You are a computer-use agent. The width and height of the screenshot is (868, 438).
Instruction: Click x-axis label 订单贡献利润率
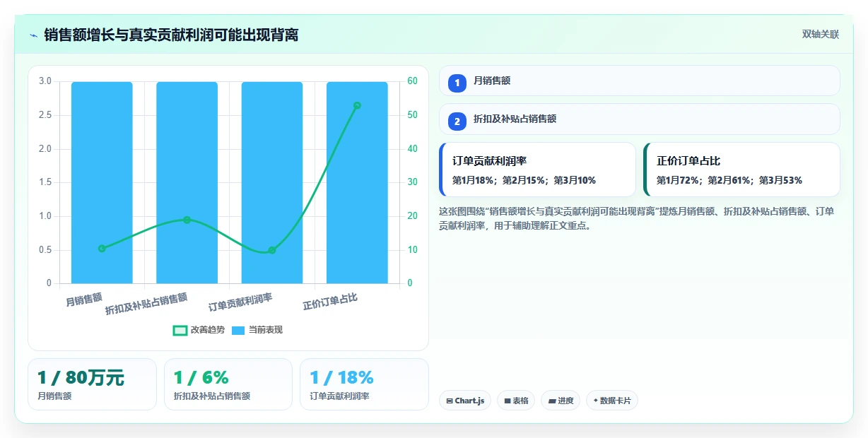pyautogui.click(x=240, y=302)
